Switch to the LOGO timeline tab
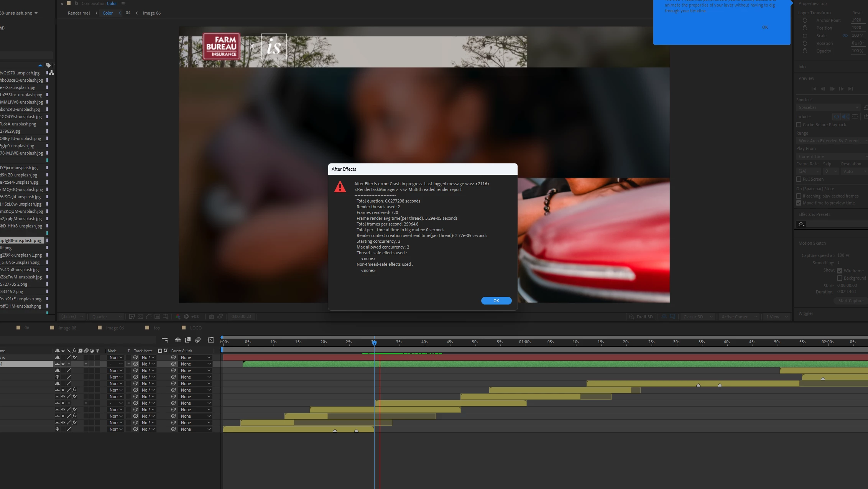868x489 pixels. [x=196, y=328]
